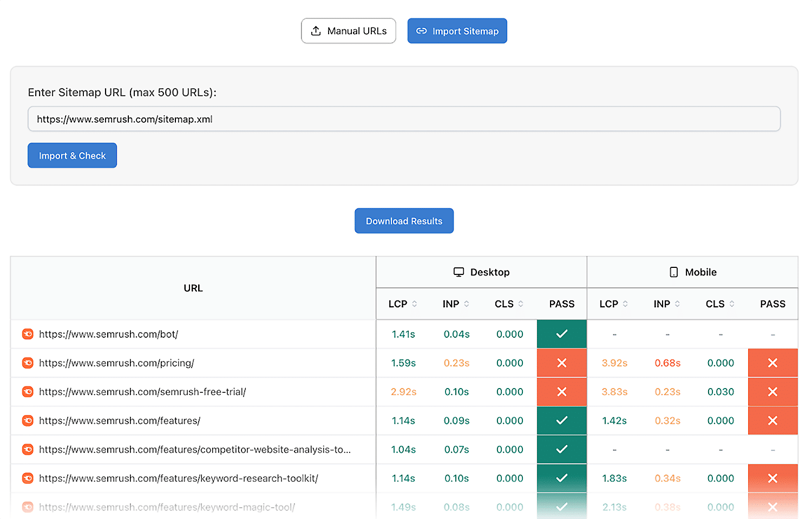Click mobile INP value 0.68s
The height and width of the screenshot is (519, 812).
tap(667, 363)
